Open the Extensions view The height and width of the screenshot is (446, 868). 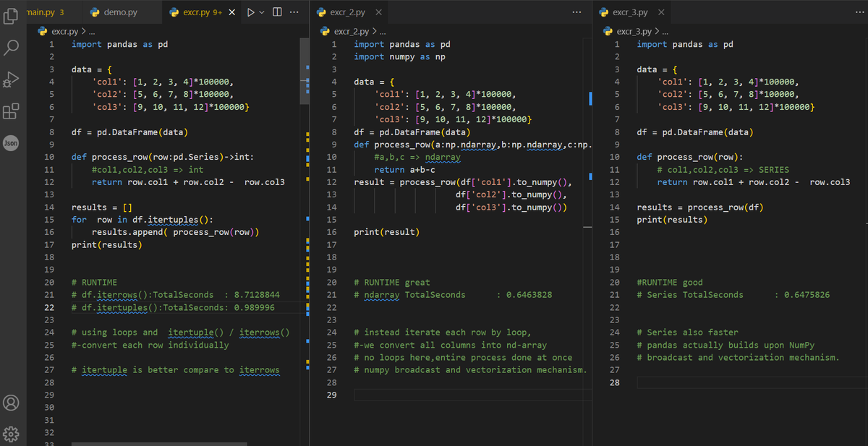click(x=12, y=111)
